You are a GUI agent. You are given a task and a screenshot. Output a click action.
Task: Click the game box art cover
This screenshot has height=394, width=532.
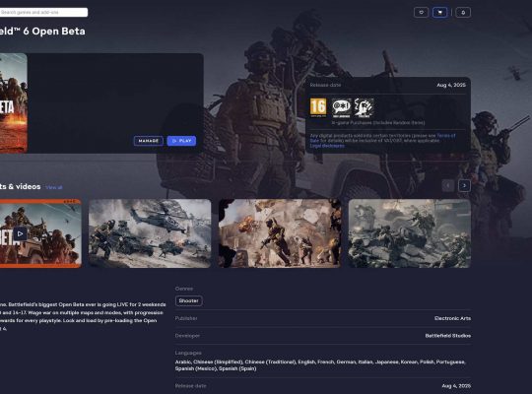(13, 102)
